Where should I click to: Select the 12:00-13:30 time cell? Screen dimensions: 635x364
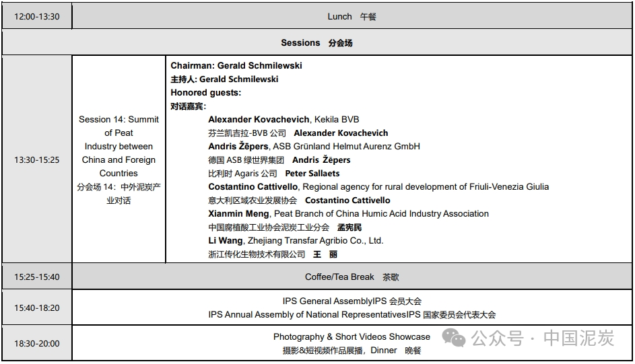click(x=37, y=17)
